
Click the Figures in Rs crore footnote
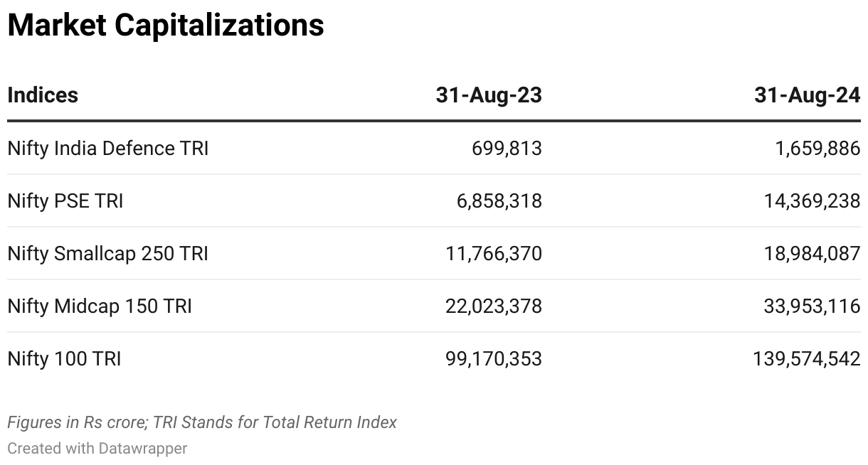click(x=202, y=422)
